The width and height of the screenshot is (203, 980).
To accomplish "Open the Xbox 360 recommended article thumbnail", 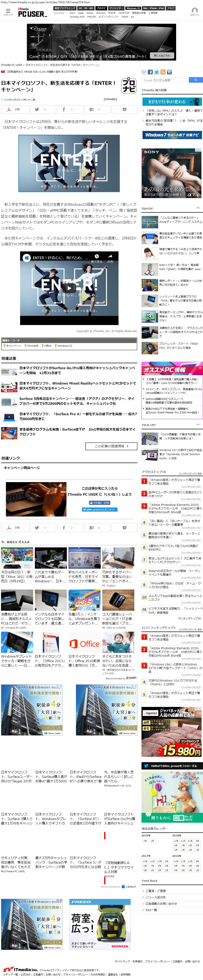I will [17, 558].
